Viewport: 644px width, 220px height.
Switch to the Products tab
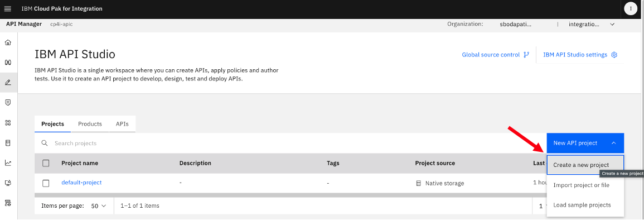pos(90,124)
